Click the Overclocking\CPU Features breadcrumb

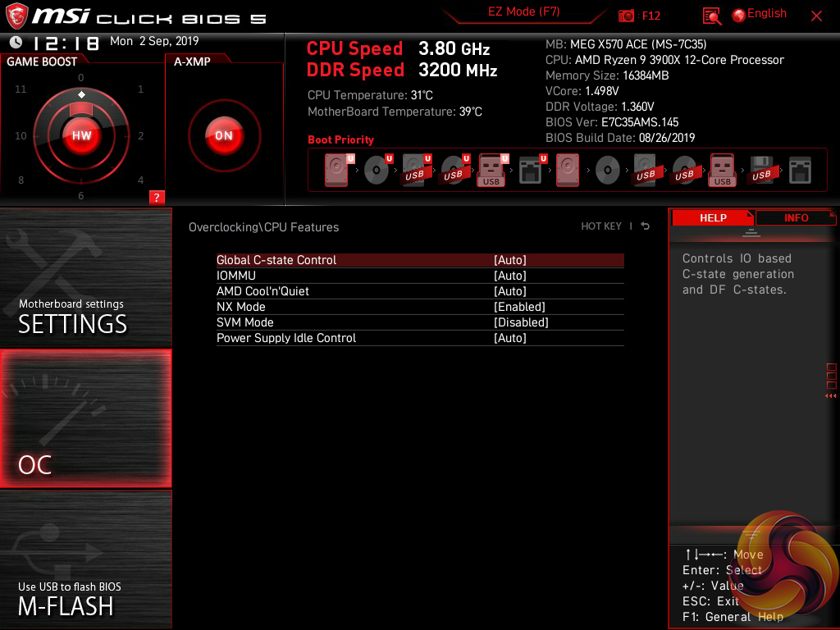263,227
